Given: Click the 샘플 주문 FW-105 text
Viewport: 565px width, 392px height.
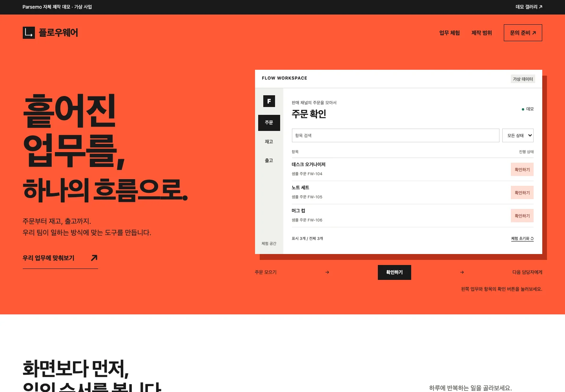Looking at the screenshot, I should pyautogui.click(x=307, y=197).
